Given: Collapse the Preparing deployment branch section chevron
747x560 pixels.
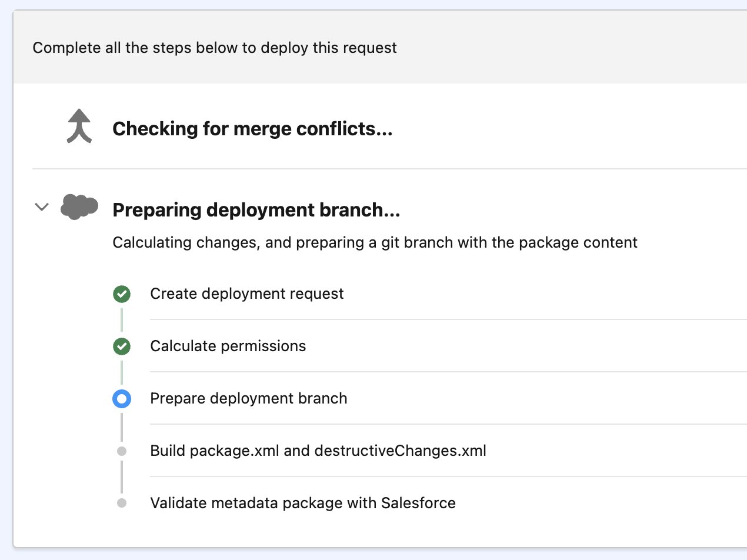Looking at the screenshot, I should 41,207.
